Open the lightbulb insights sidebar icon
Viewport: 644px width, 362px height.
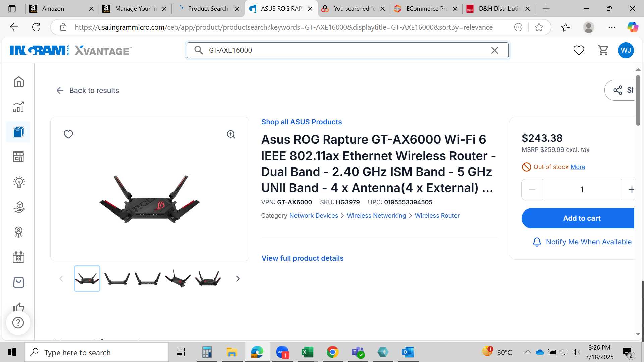coord(19,182)
